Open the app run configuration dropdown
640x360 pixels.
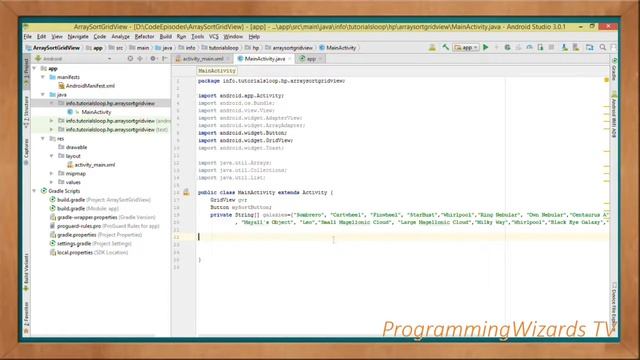(466, 48)
